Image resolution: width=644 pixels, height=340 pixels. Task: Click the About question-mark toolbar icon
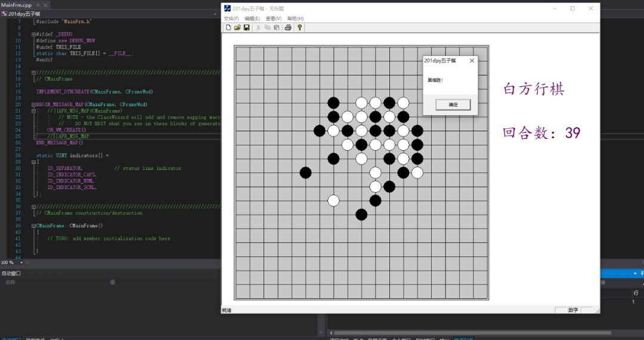tap(299, 27)
